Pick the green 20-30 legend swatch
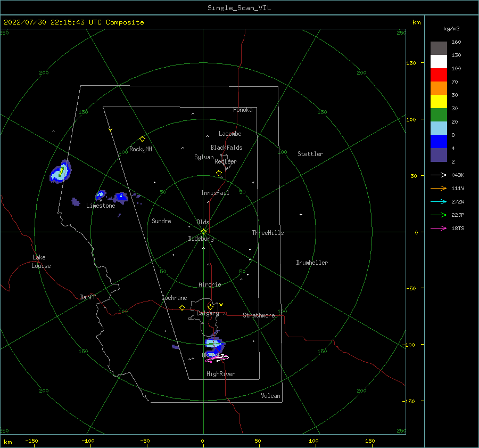The width and height of the screenshot is (479, 448). [439, 115]
